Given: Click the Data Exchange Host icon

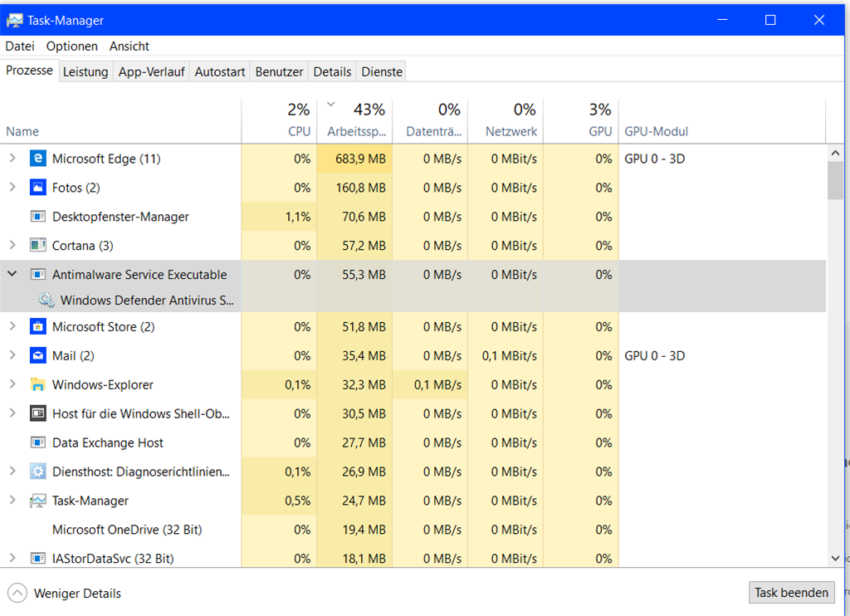Looking at the screenshot, I should (x=37, y=442).
